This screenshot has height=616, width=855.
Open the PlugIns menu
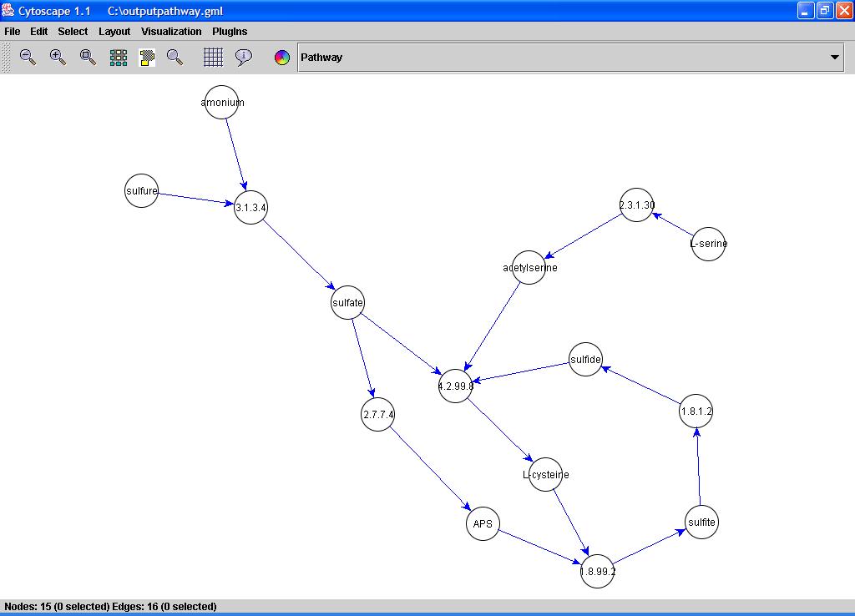click(x=230, y=32)
